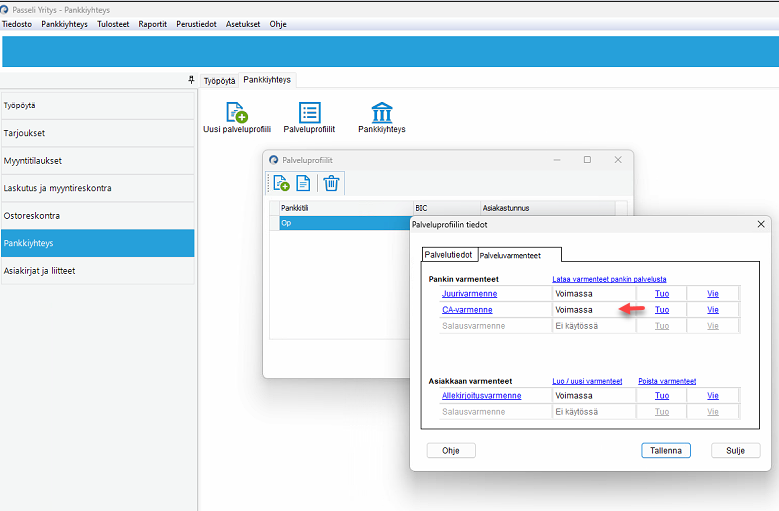Open the Uusi palveluprofiili icon
779x511 pixels.
click(237, 117)
